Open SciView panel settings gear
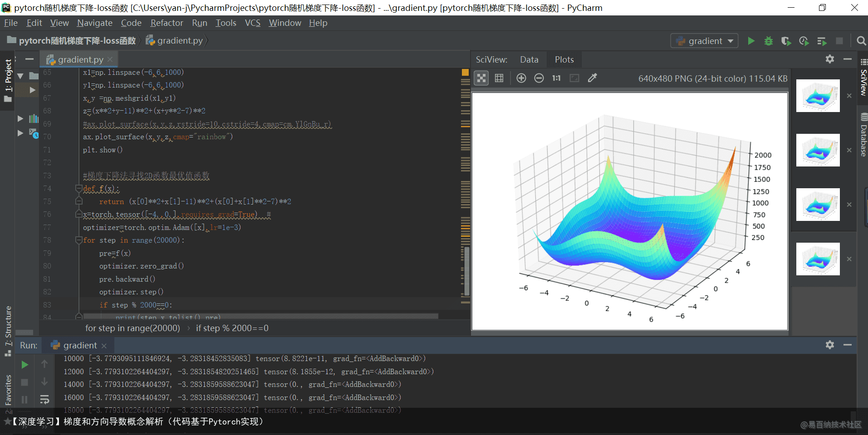 [829, 59]
